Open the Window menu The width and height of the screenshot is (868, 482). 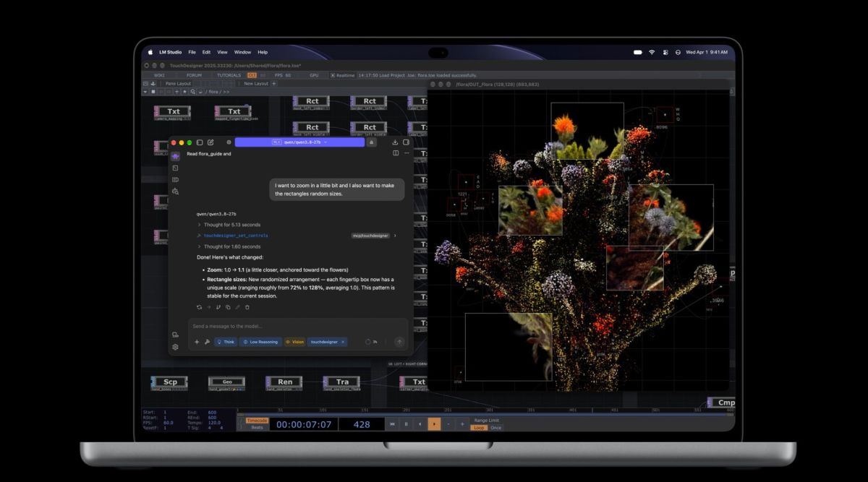pyautogui.click(x=242, y=52)
